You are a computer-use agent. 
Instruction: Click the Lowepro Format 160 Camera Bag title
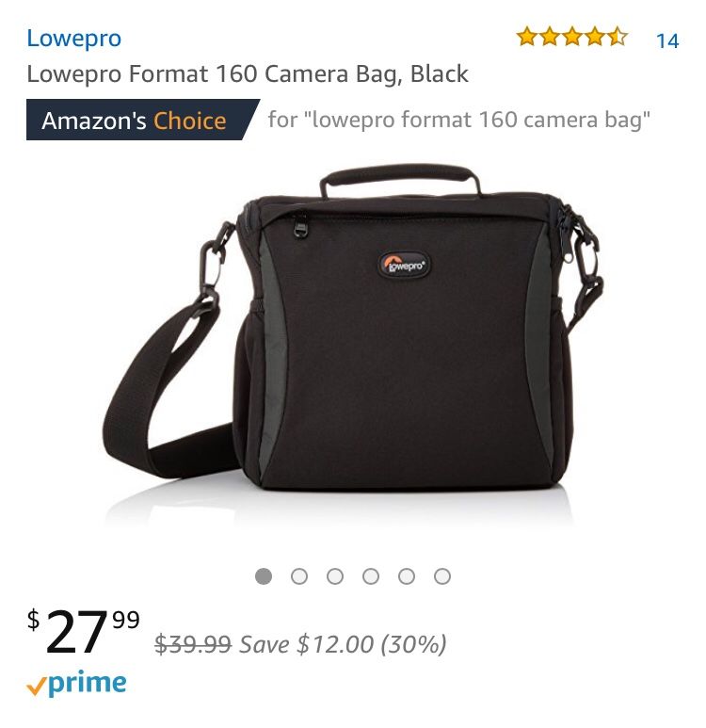pos(248,73)
